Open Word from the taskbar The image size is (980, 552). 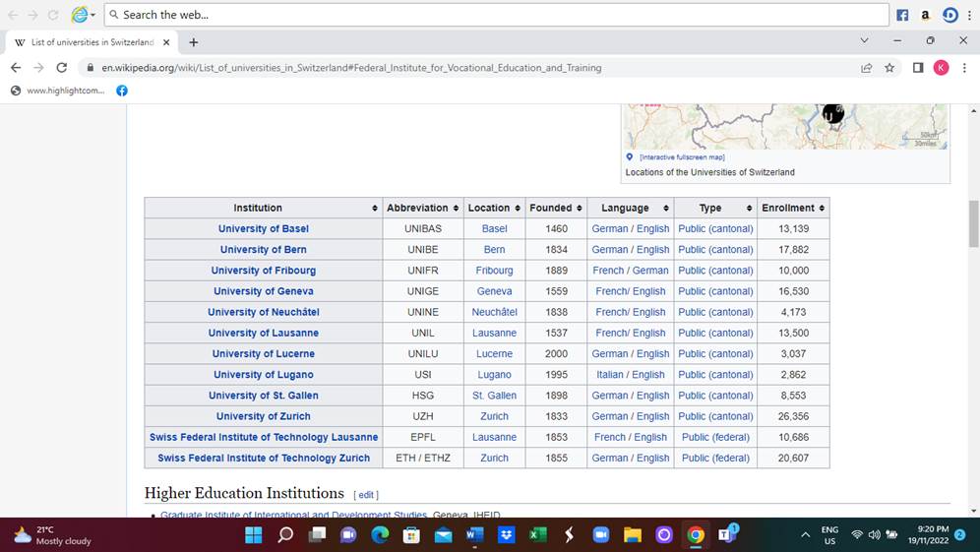click(474, 535)
